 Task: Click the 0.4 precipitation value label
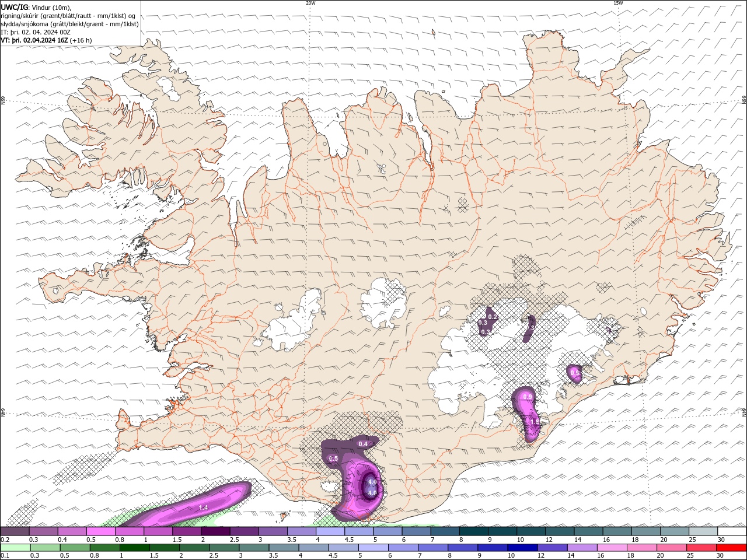[363, 444]
